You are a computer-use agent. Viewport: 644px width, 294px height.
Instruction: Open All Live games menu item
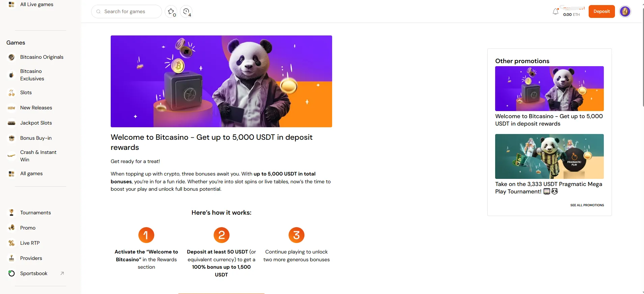coord(36,4)
